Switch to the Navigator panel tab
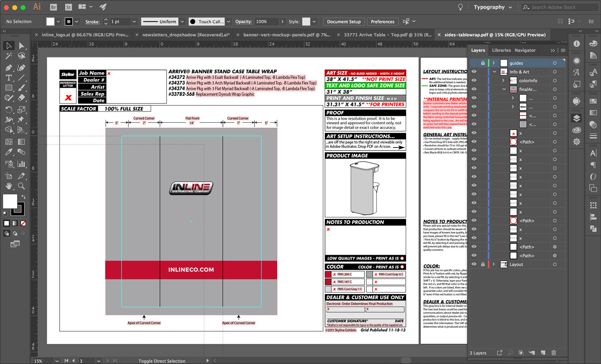Screen dimensions: 601x364 [525, 50]
